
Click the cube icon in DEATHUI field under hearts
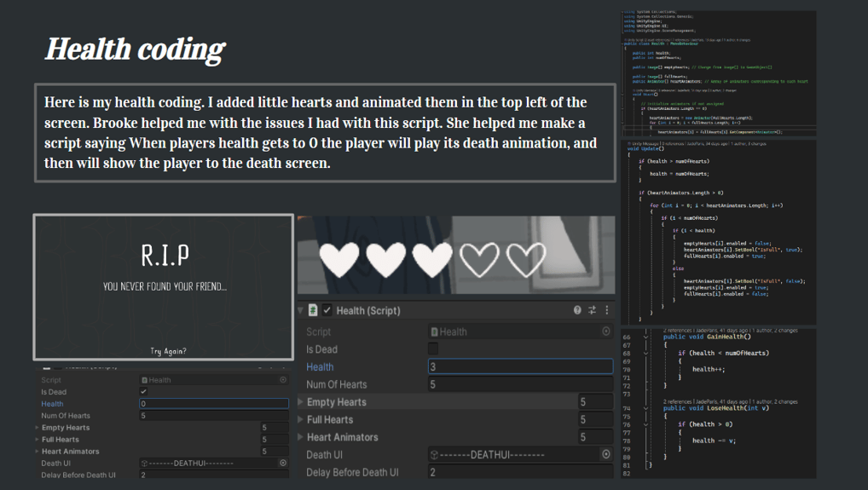(434, 454)
